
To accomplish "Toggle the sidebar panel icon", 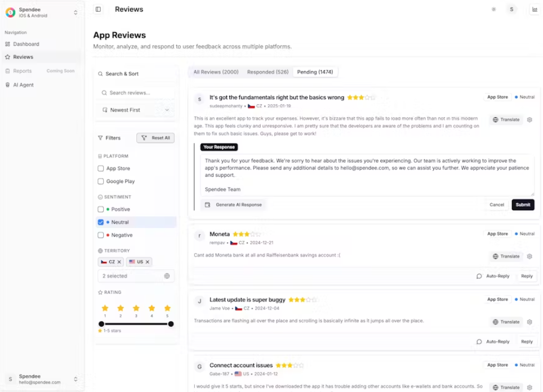I will click(99, 10).
